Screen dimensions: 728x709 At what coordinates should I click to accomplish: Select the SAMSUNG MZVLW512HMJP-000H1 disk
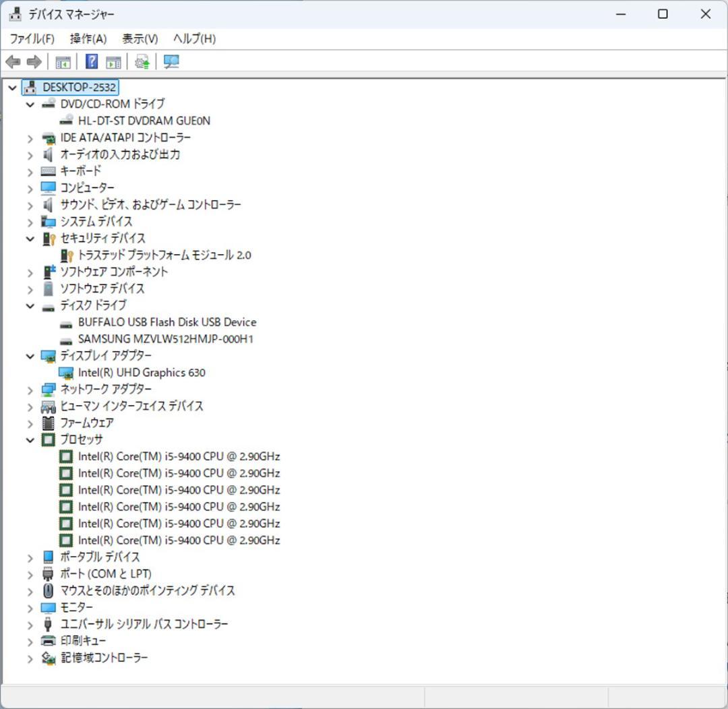(x=166, y=339)
